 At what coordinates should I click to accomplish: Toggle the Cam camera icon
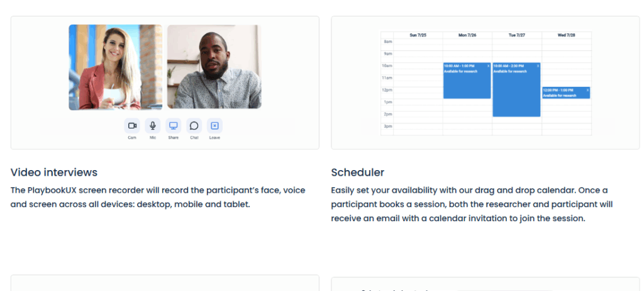pyautogui.click(x=132, y=126)
